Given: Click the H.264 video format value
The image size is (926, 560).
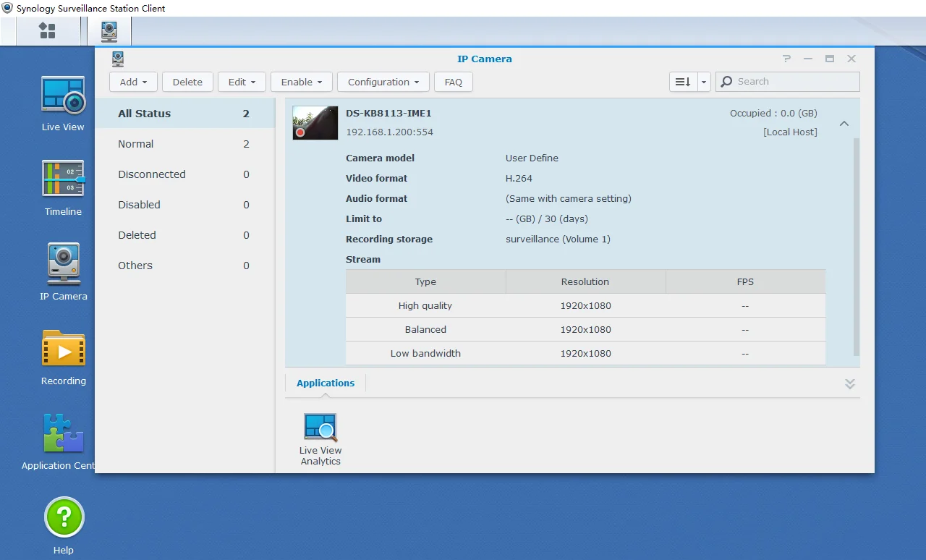Looking at the screenshot, I should (x=519, y=179).
